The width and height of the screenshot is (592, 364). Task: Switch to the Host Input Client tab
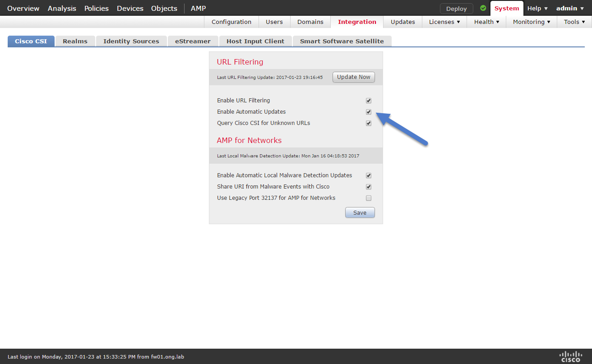tap(255, 41)
